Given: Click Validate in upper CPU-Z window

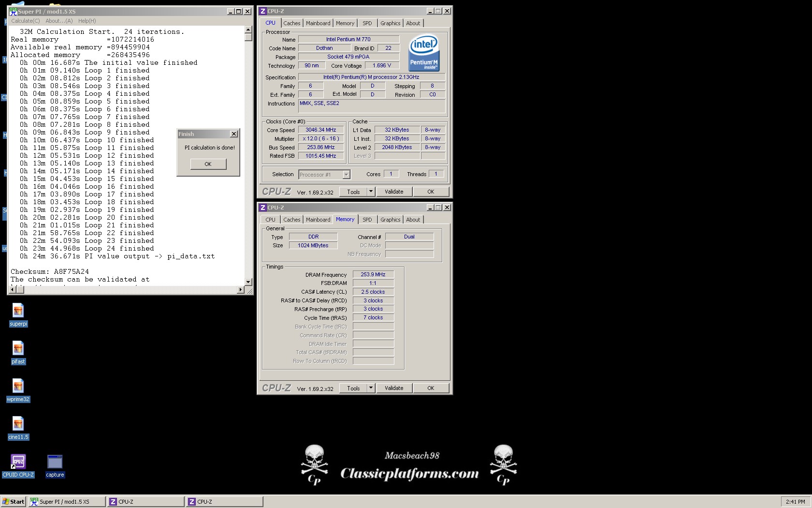Looking at the screenshot, I should (x=394, y=192).
